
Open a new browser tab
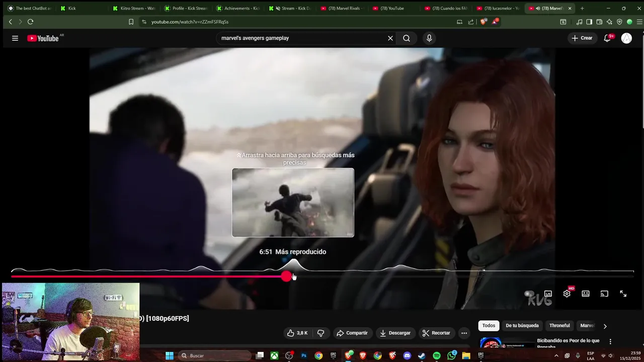(582, 8)
